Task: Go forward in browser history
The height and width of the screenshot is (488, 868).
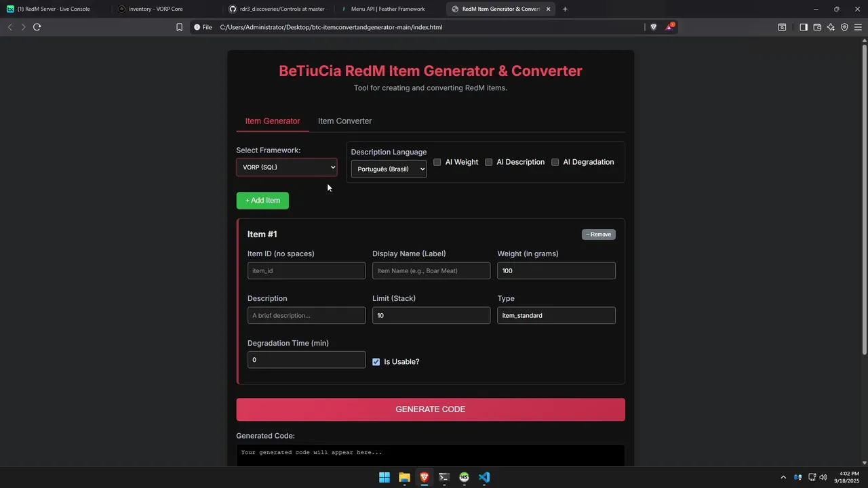Action: point(23,27)
